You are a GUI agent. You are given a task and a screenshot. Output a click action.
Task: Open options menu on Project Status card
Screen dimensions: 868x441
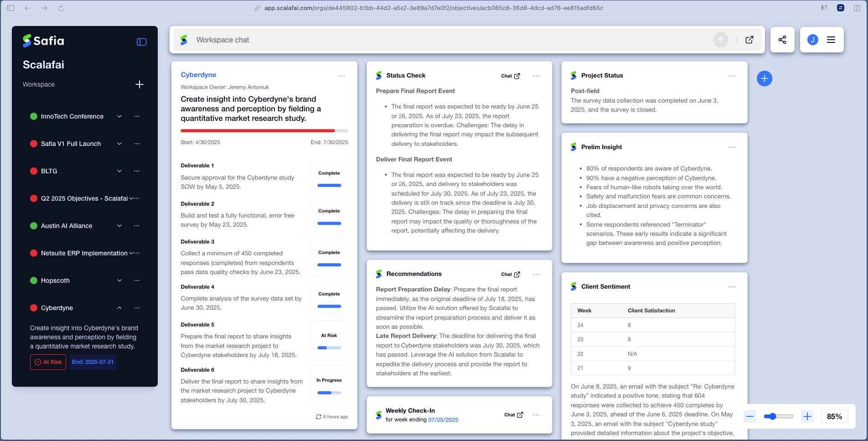coord(732,76)
